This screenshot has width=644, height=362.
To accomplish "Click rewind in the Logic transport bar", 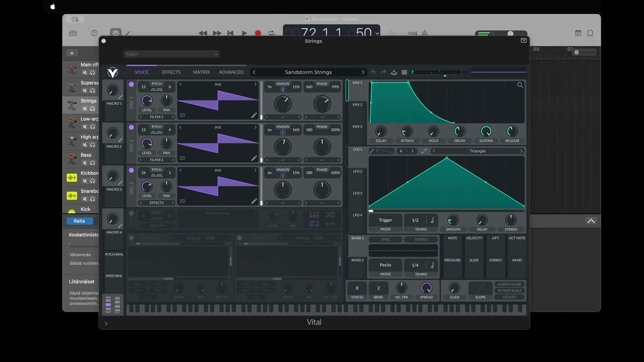I will point(203,33).
